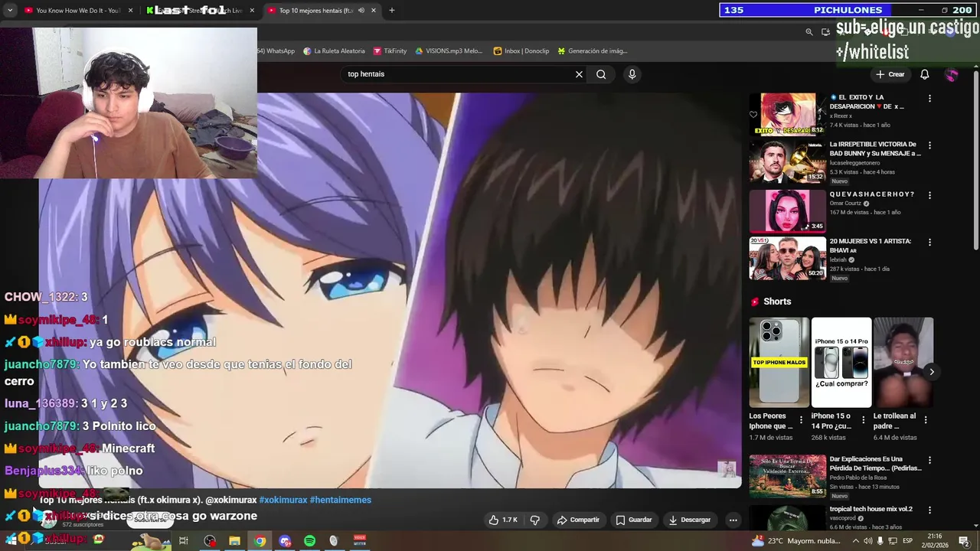Open Discord from taskbar
The width and height of the screenshot is (980, 551).
coord(285,541)
